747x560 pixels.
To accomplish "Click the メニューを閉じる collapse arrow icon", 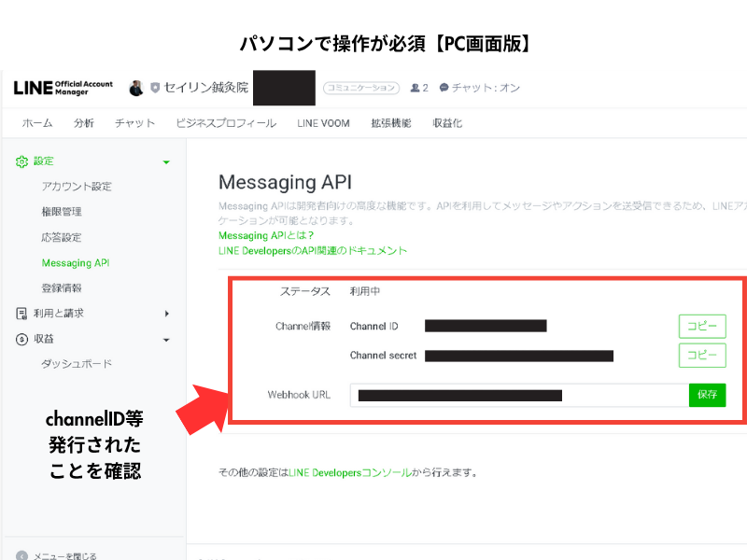I will click(x=21, y=554).
